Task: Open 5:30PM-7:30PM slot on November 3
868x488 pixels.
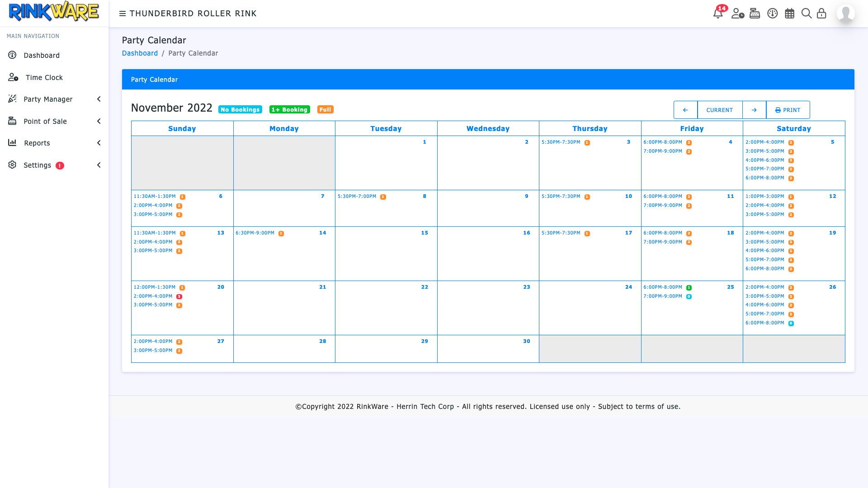Action: [x=561, y=142]
